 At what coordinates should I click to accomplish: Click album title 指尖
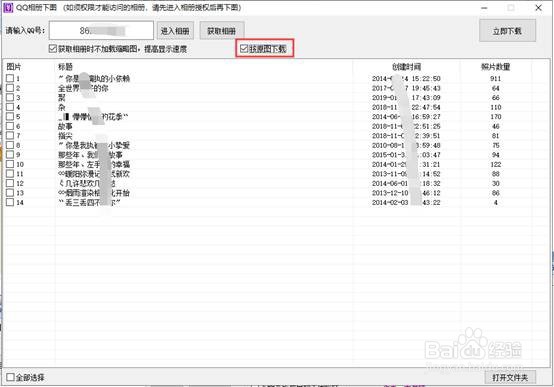pyautogui.click(x=65, y=135)
